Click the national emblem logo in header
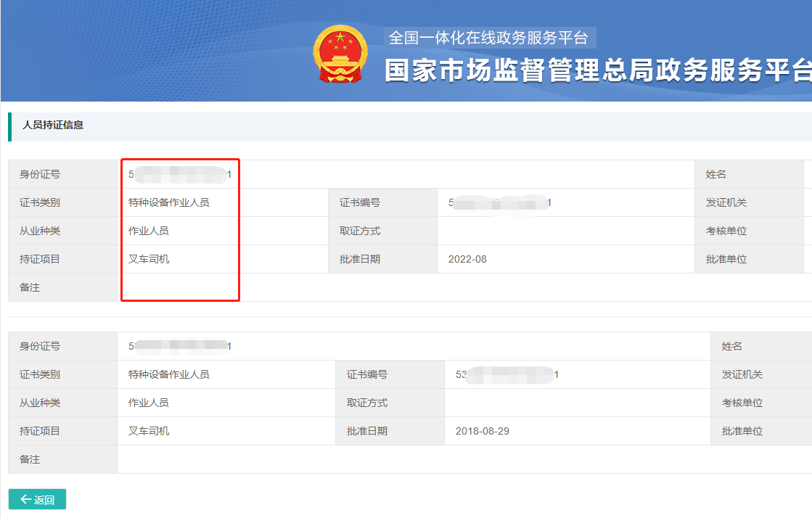 [340, 55]
